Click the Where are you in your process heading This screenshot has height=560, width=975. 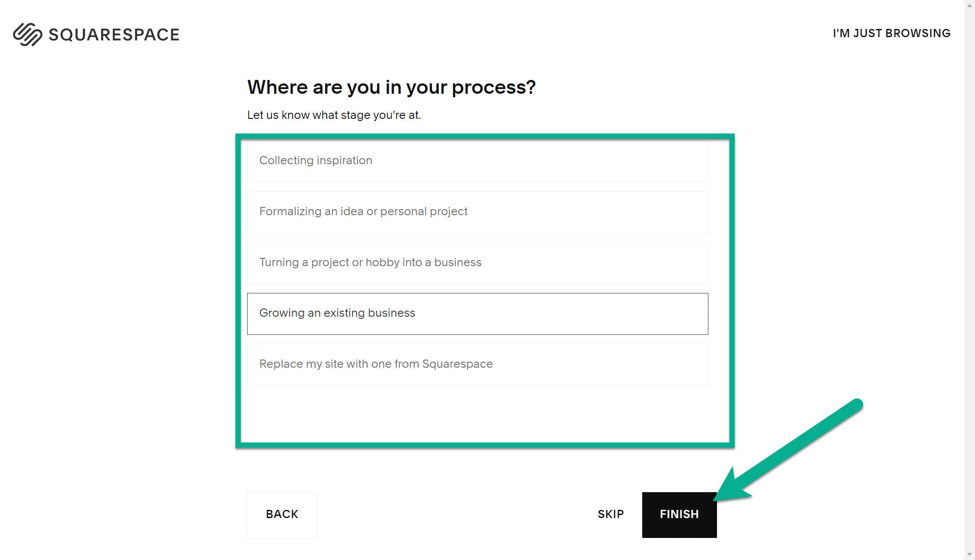click(x=391, y=87)
